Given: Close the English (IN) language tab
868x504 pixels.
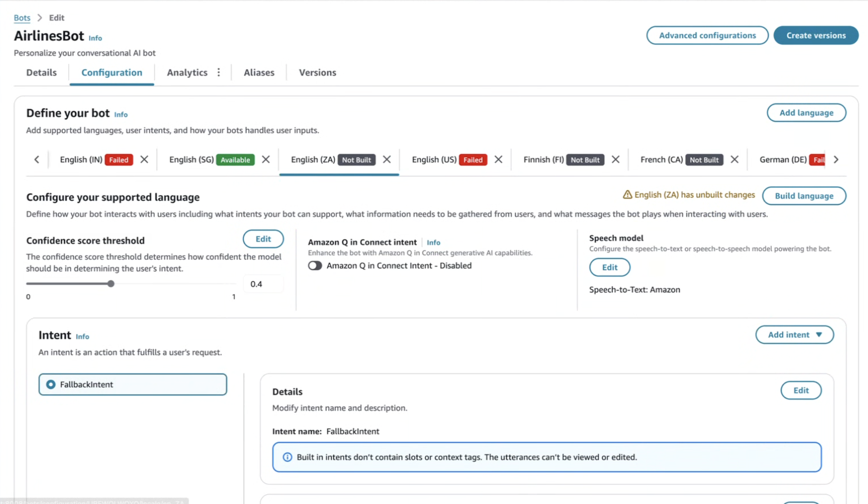Looking at the screenshot, I should pos(144,159).
